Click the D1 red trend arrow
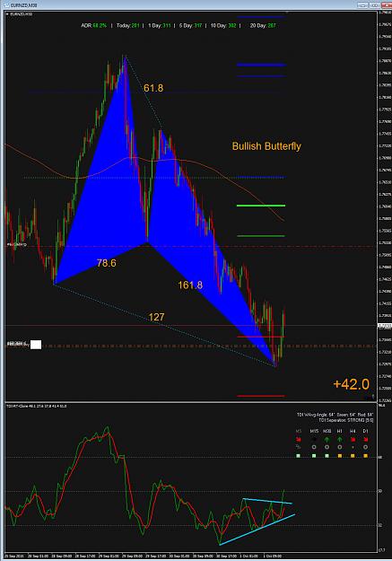 point(365,439)
